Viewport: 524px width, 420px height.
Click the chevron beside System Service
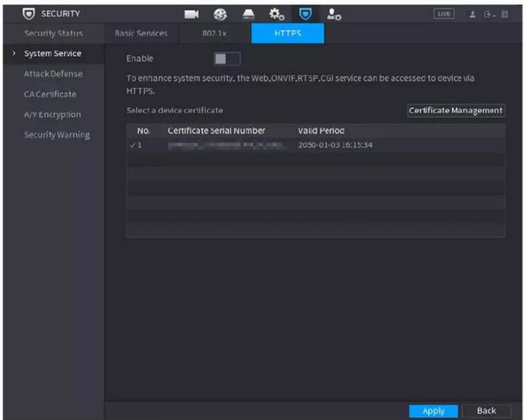[14, 53]
